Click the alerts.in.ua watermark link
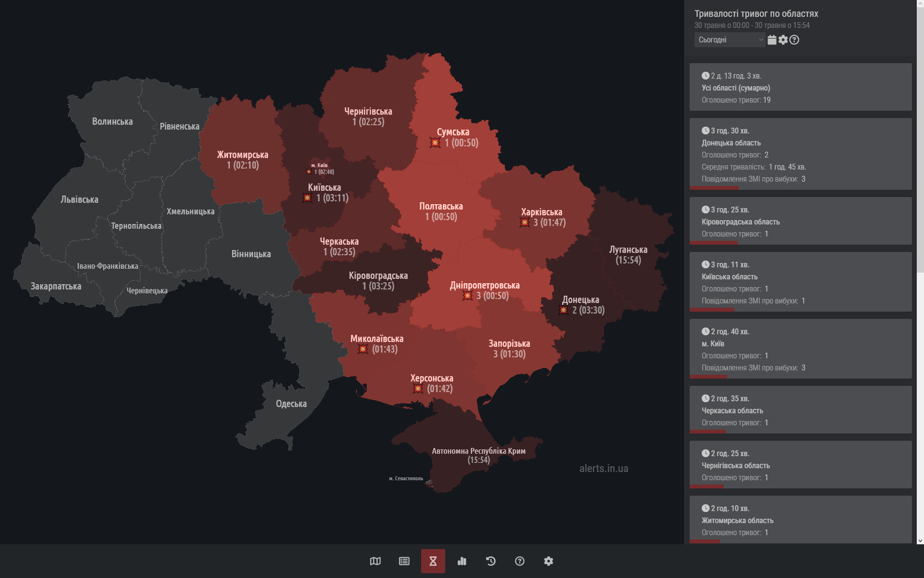The image size is (924, 578). pyautogui.click(x=603, y=468)
